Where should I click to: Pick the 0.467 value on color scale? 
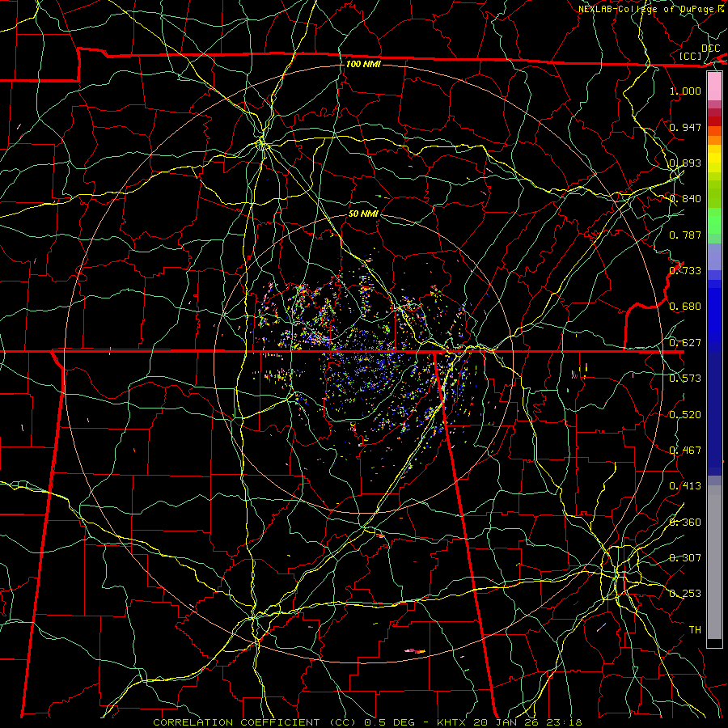(685, 451)
